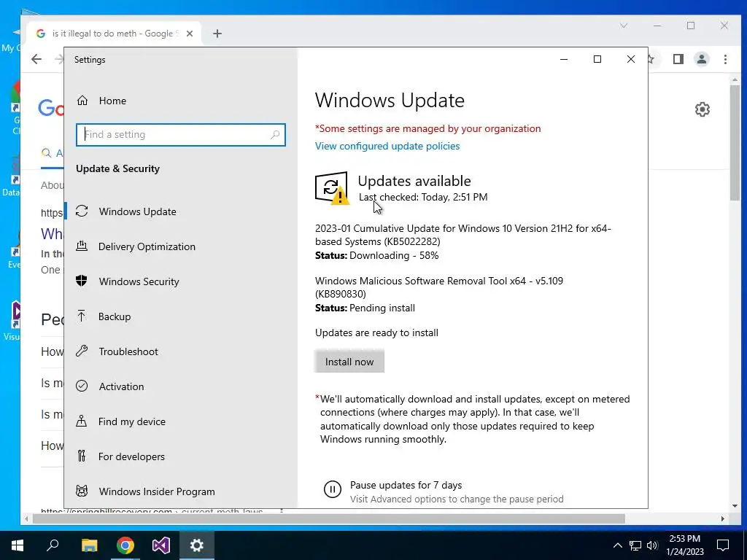This screenshot has height=560, width=747.
Task: Click Chrome scrollbar down arrow
Action: click(x=735, y=506)
